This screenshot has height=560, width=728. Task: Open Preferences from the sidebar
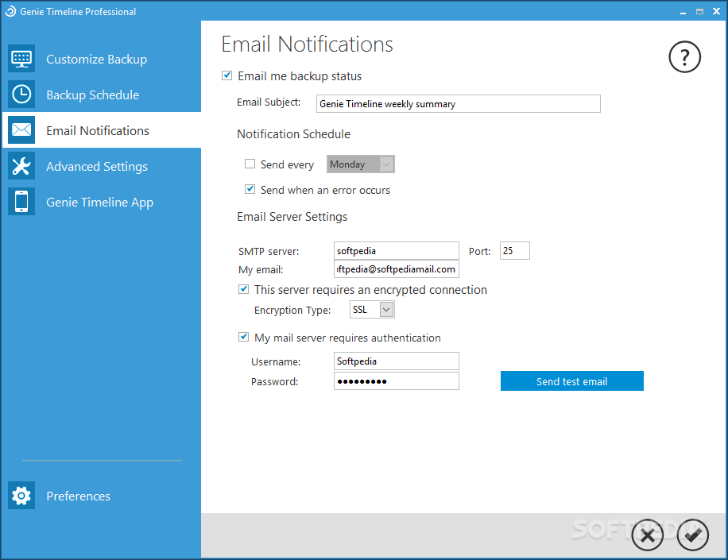(101, 496)
